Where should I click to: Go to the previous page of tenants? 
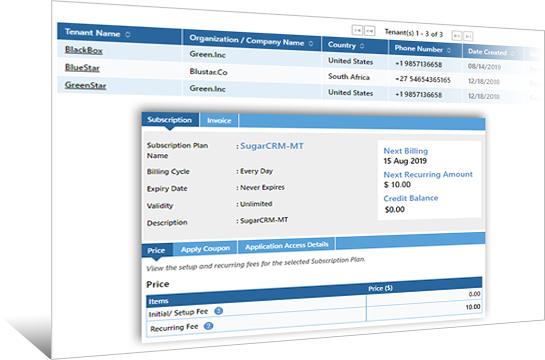click(369, 31)
